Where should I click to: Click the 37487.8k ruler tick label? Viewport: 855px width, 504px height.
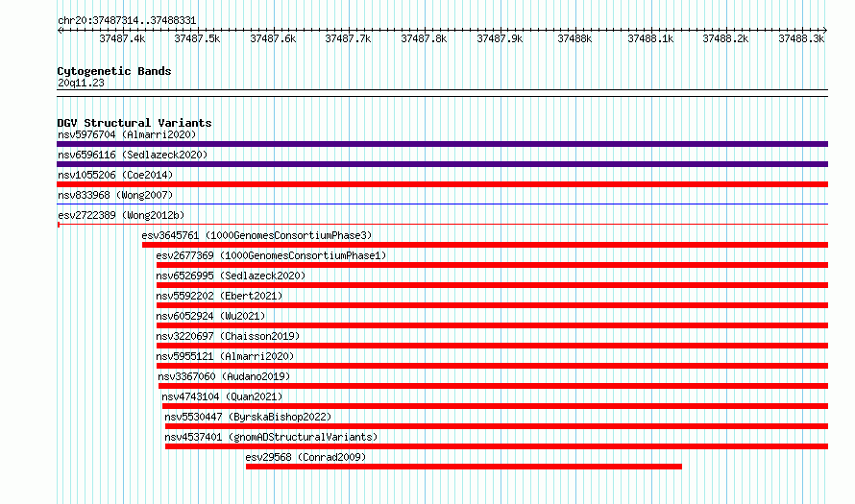[424, 38]
